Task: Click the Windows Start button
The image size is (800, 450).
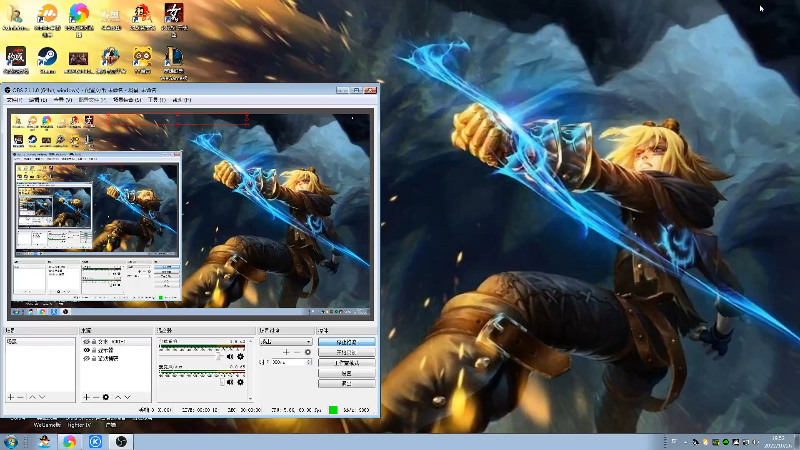Action: [10, 441]
